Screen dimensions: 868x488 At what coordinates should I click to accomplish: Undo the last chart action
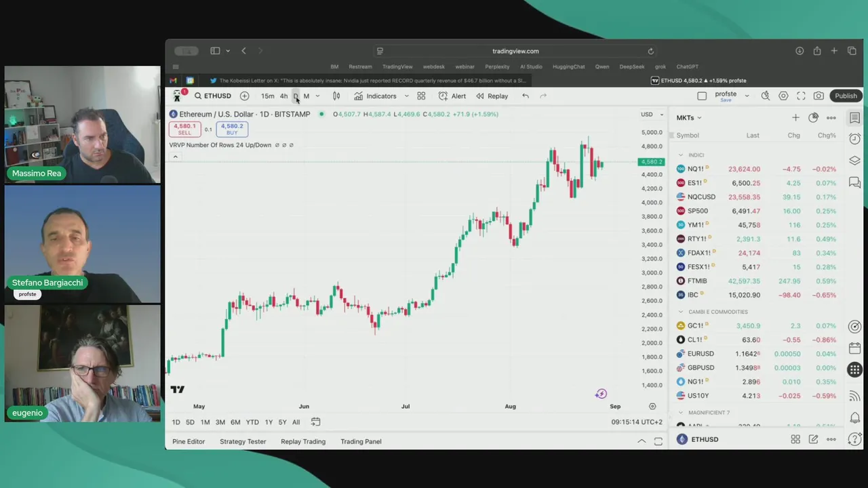click(526, 96)
